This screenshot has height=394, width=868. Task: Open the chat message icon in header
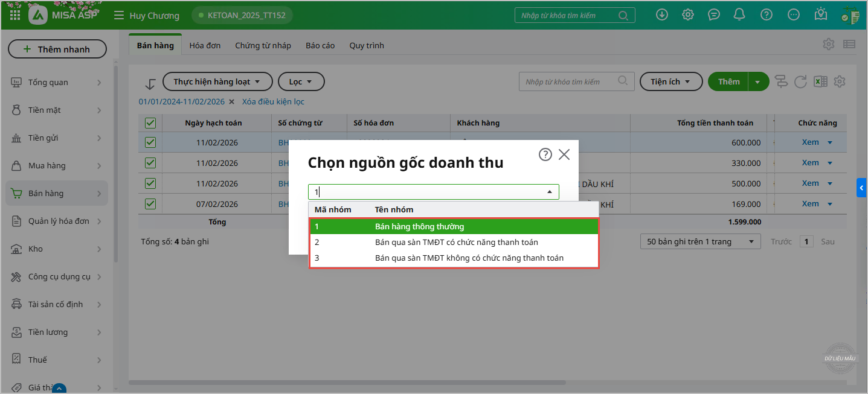click(x=714, y=15)
